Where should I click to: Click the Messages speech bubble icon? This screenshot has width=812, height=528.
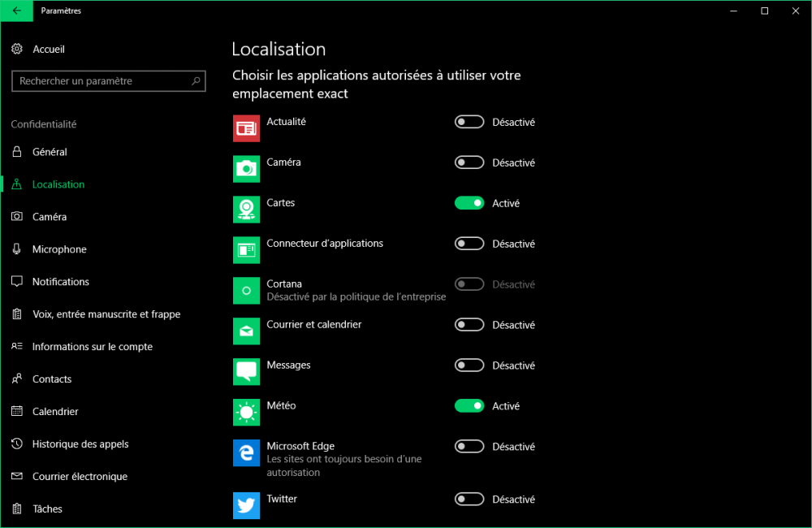246,371
